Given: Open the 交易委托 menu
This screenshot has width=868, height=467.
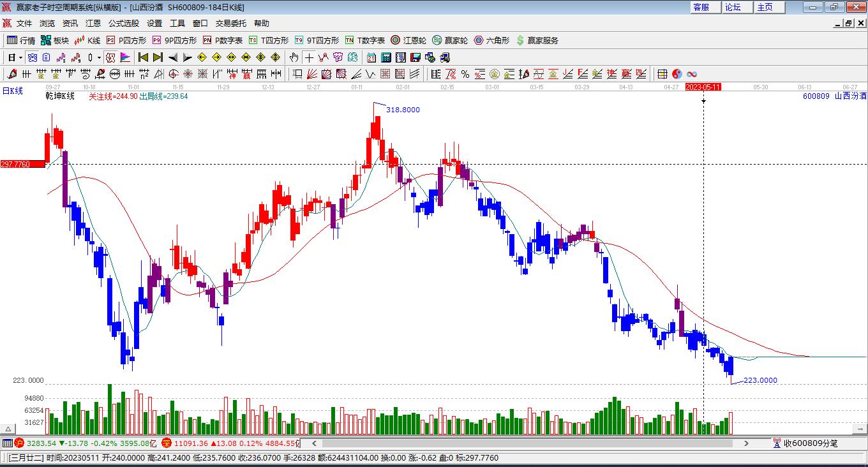Looking at the screenshot, I should click(x=230, y=23).
